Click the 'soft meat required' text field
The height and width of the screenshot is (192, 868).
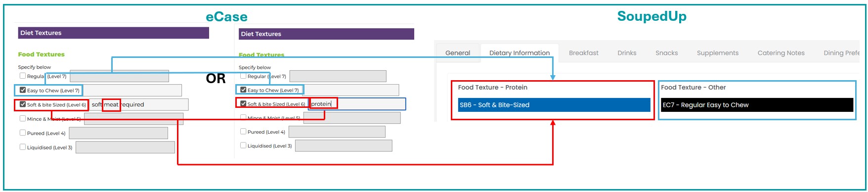click(x=139, y=104)
